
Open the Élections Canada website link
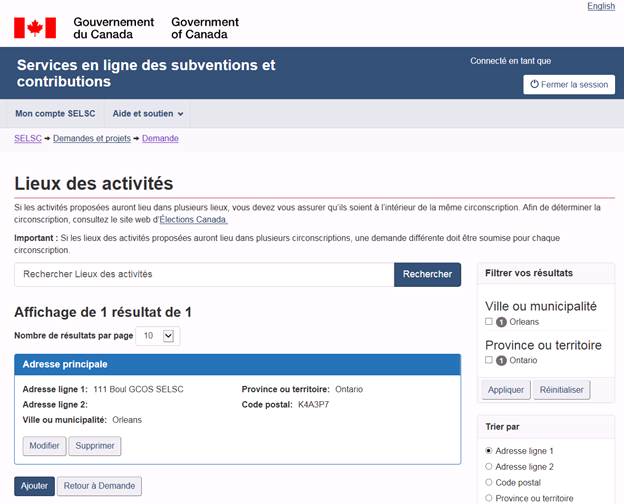coord(194,220)
